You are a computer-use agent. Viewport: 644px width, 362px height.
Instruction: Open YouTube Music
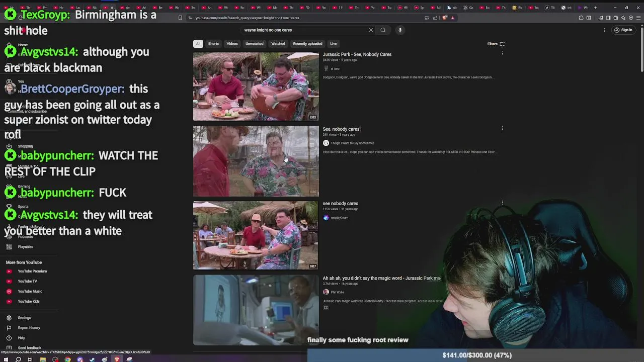pos(30,292)
